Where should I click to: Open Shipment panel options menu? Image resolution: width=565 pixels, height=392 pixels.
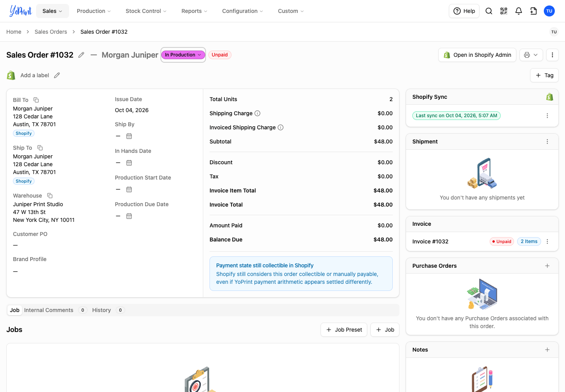coord(547,142)
